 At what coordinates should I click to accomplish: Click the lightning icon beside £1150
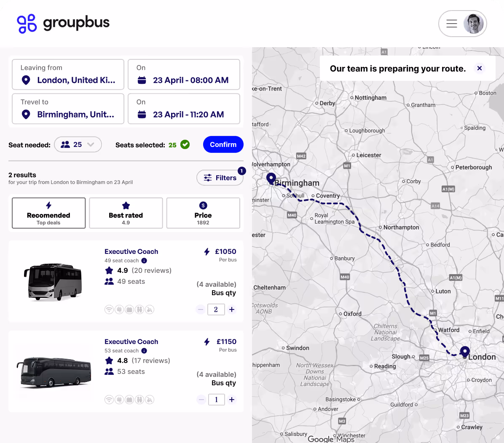(207, 342)
